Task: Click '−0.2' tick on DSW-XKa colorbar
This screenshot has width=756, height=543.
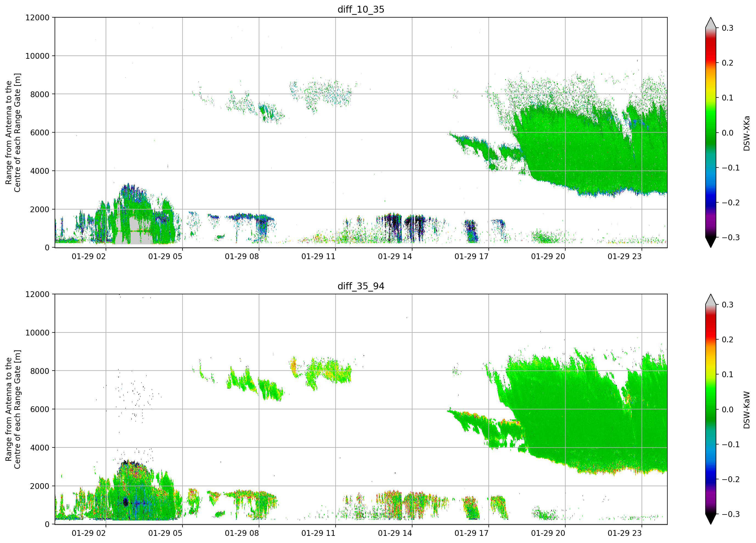Action: pos(731,202)
